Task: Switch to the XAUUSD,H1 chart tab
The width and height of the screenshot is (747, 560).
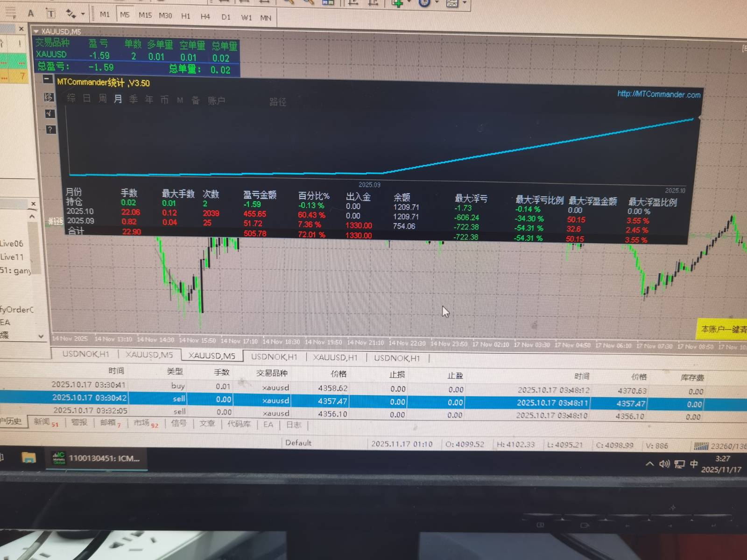Action: tap(335, 357)
